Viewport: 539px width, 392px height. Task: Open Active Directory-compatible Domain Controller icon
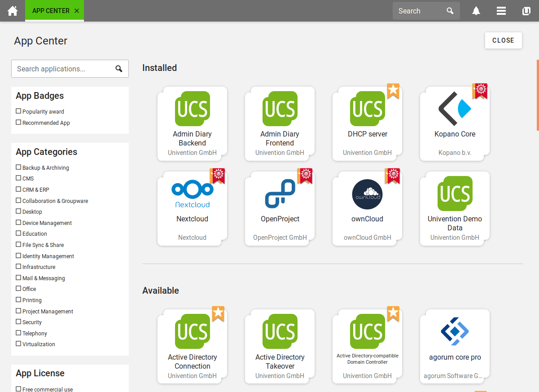coord(368,331)
